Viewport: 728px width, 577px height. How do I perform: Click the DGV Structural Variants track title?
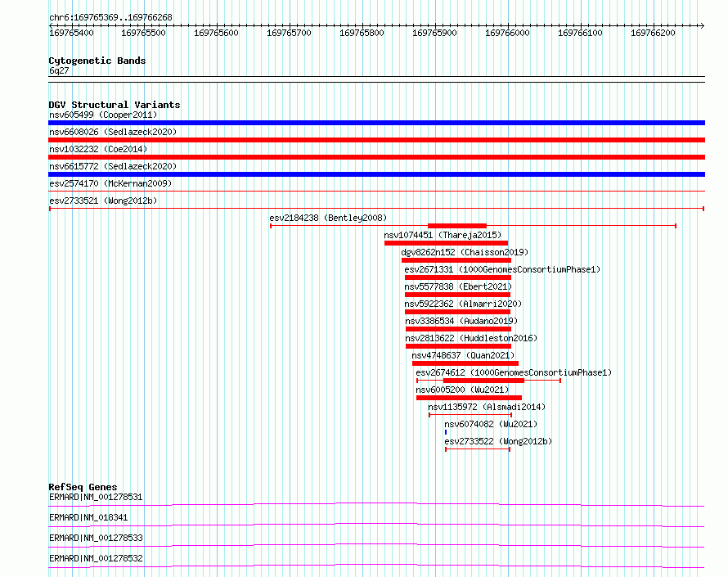point(115,105)
